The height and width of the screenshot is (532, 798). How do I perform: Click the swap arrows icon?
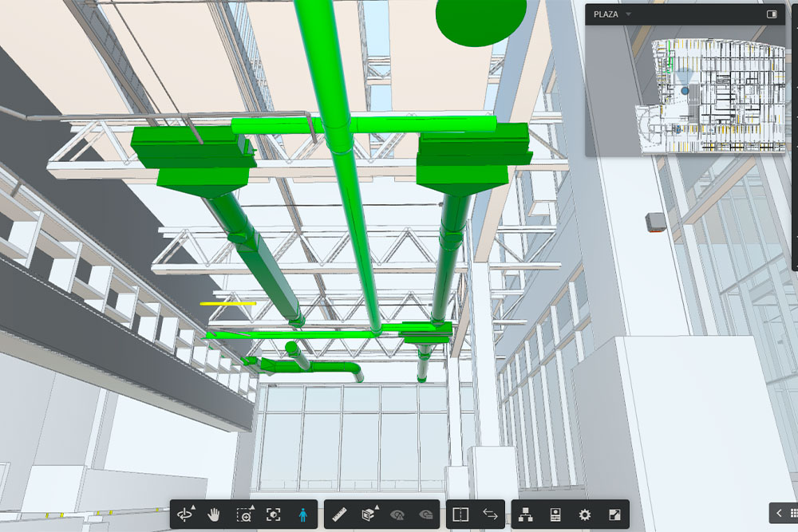[490, 514]
